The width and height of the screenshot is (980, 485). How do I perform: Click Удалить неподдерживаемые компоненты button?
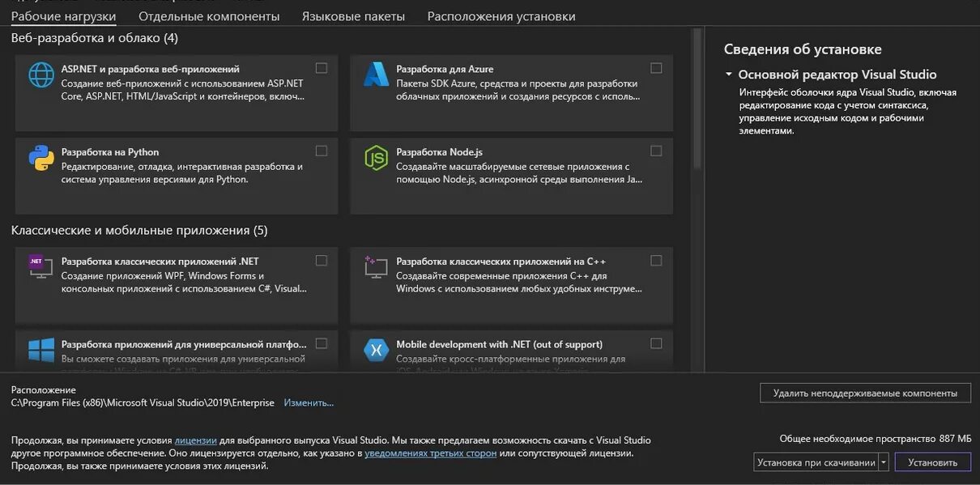point(865,393)
